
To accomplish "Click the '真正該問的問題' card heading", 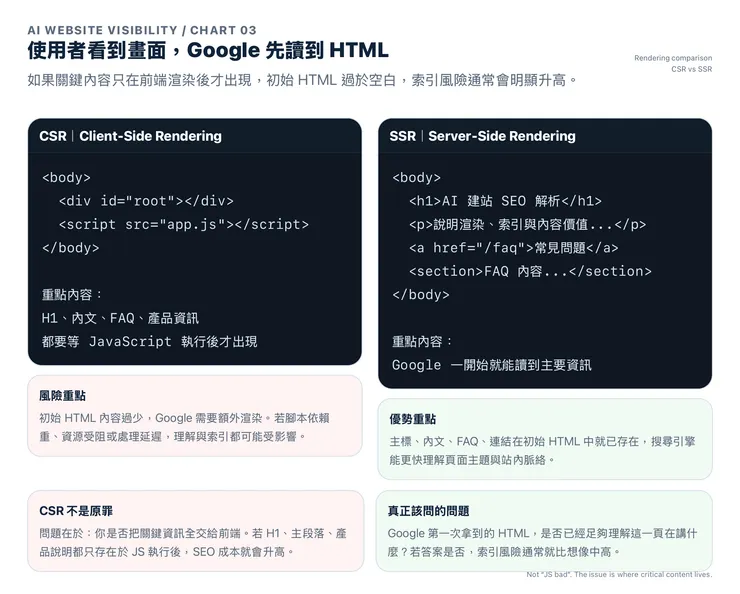I will pos(428,511).
